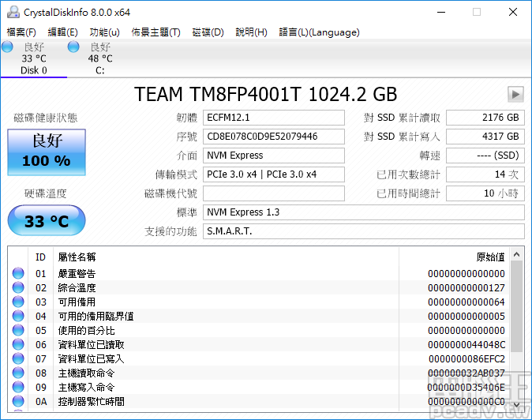The image size is (532, 420).
Task: Click the ID column header
Action: coord(41,257)
